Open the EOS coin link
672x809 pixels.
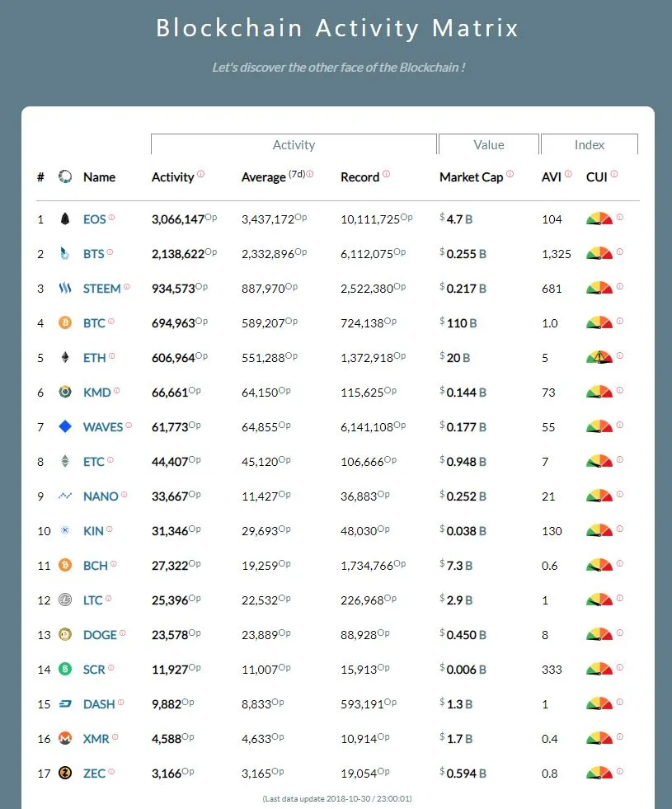tap(94, 219)
